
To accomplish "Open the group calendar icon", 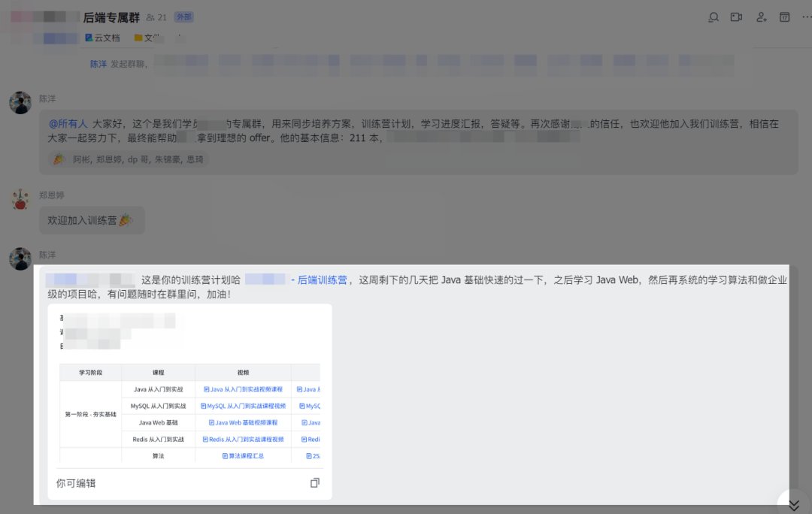I will pyautogui.click(x=784, y=17).
